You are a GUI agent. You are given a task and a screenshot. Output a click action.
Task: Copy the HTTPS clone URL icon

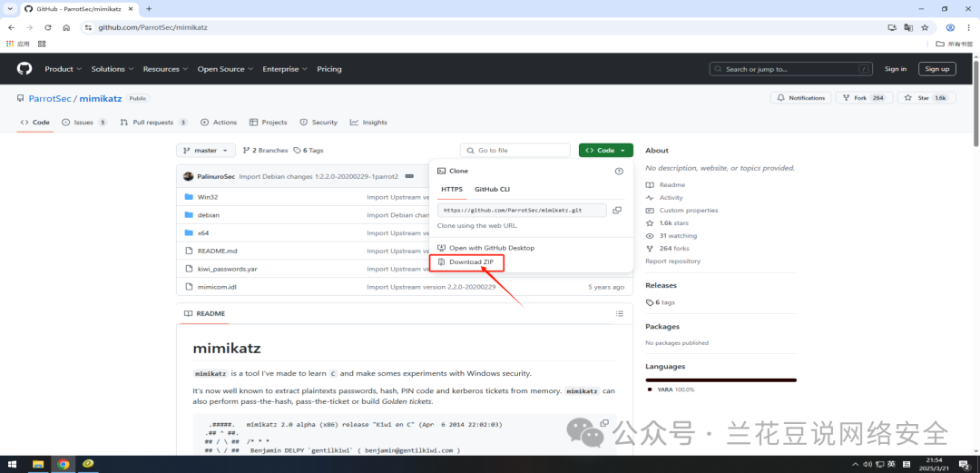(617, 210)
